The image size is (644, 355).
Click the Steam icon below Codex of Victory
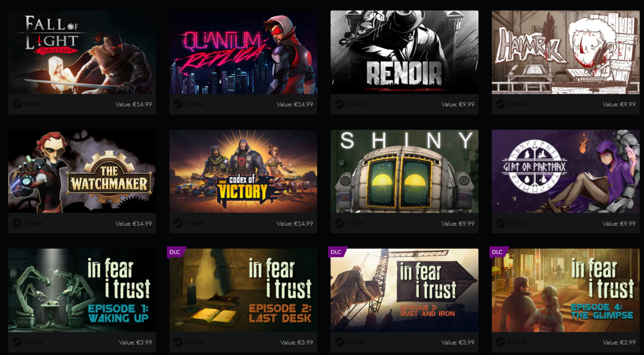(x=178, y=223)
